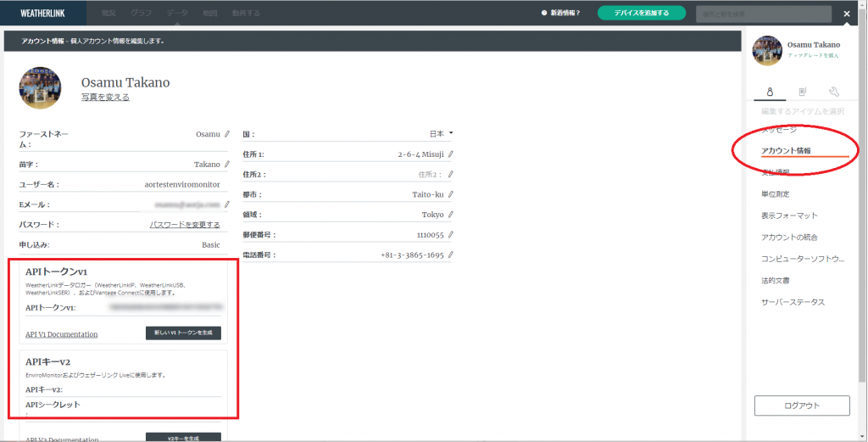The image size is (868, 442).
Task: Select the person account tab icon
Action: [770, 92]
